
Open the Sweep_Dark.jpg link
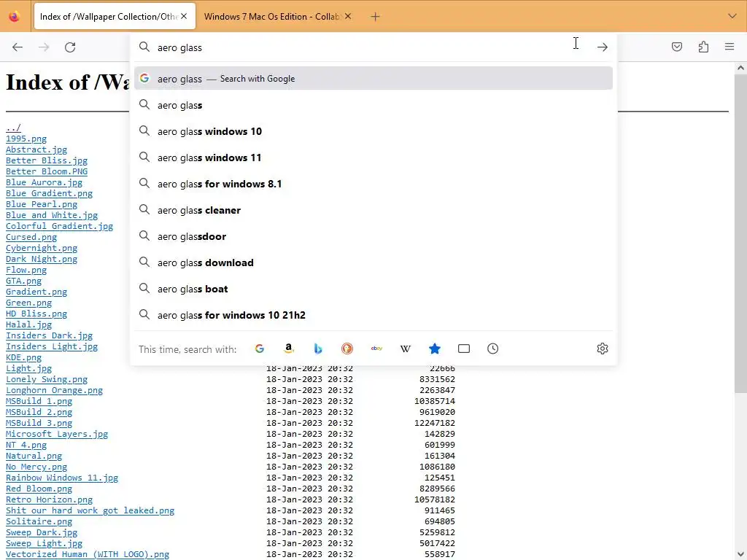click(42, 532)
